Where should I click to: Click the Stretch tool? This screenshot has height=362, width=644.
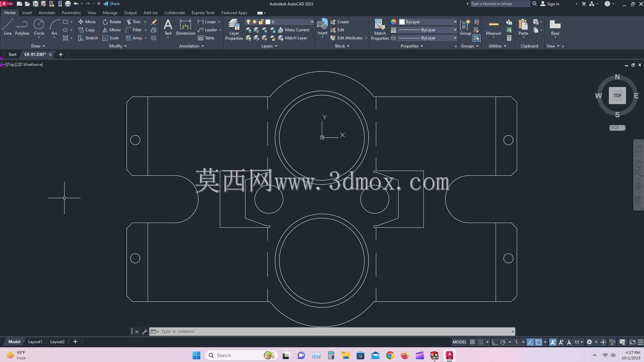(x=88, y=38)
